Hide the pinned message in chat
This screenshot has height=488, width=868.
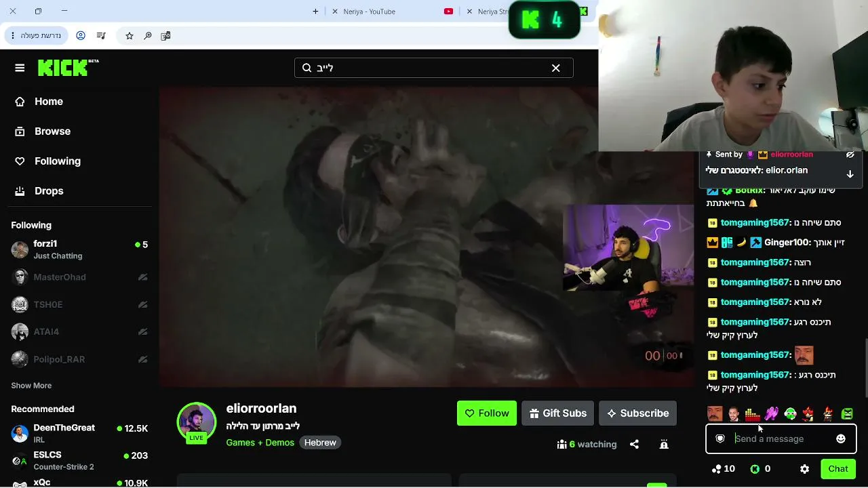point(850,155)
